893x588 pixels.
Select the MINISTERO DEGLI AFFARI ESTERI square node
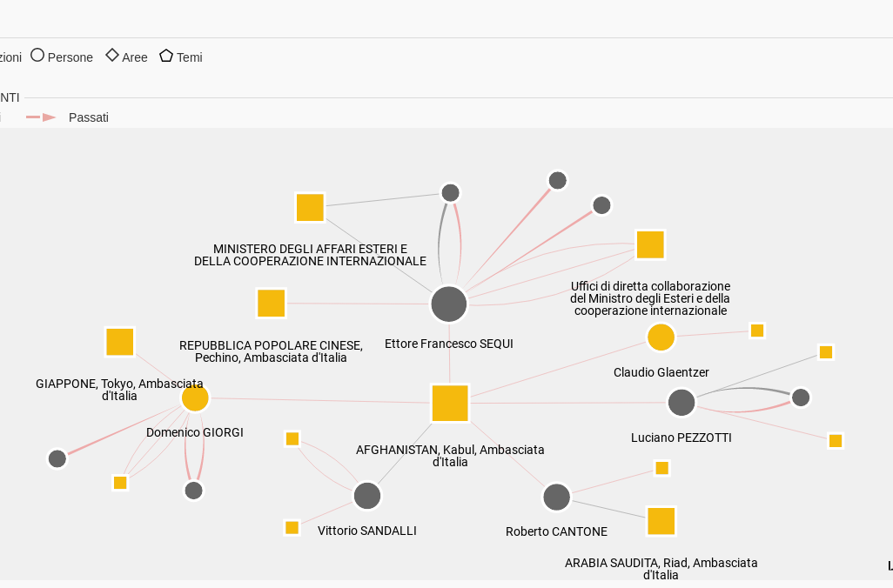pyautogui.click(x=310, y=207)
